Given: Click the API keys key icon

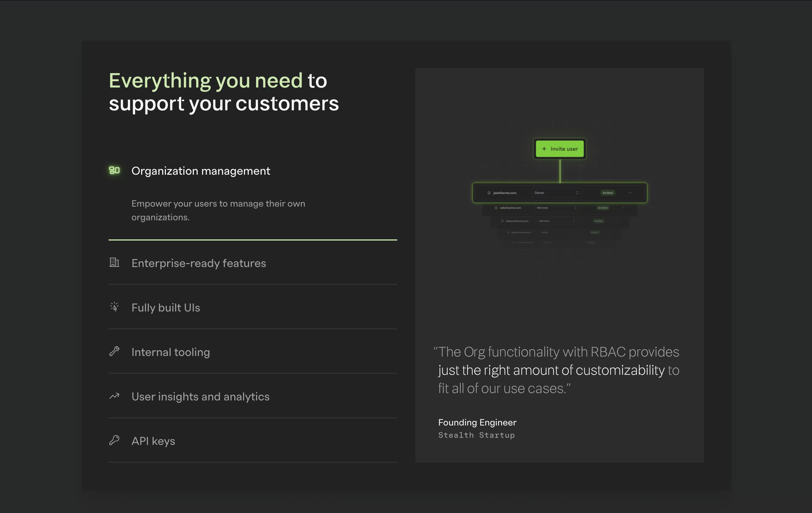Looking at the screenshot, I should (114, 440).
